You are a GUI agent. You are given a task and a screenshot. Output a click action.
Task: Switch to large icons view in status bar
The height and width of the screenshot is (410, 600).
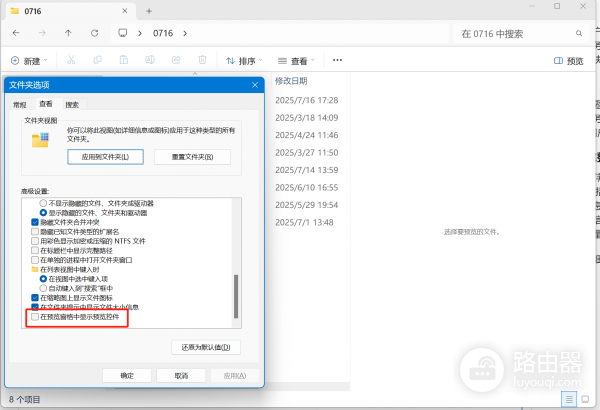point(585,400)
